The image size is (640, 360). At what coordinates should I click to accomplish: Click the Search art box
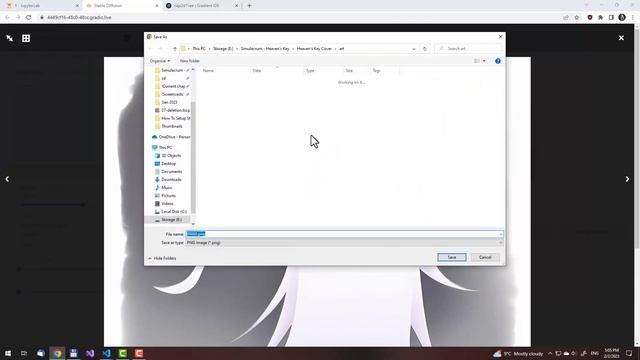[x=469, y=49]
